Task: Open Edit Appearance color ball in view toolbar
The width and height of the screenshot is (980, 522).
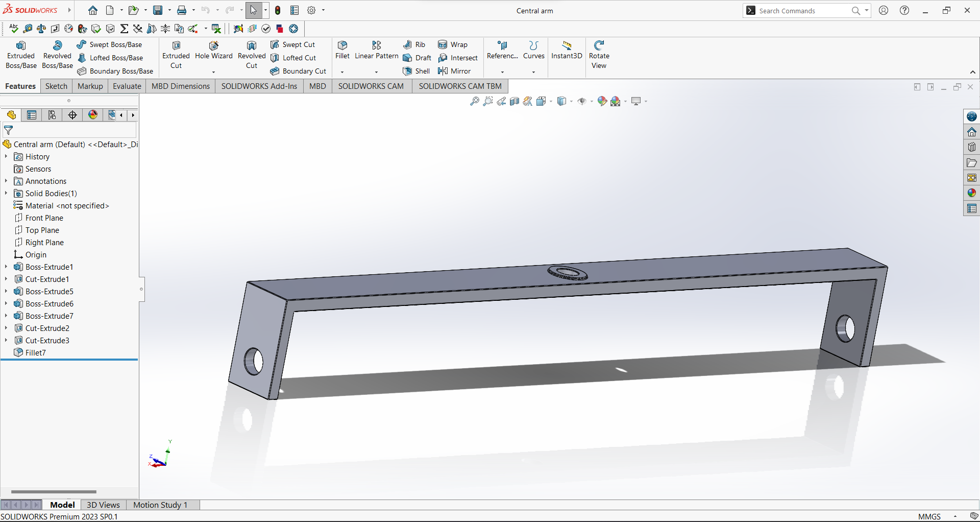Action: [x=602, y=101]
